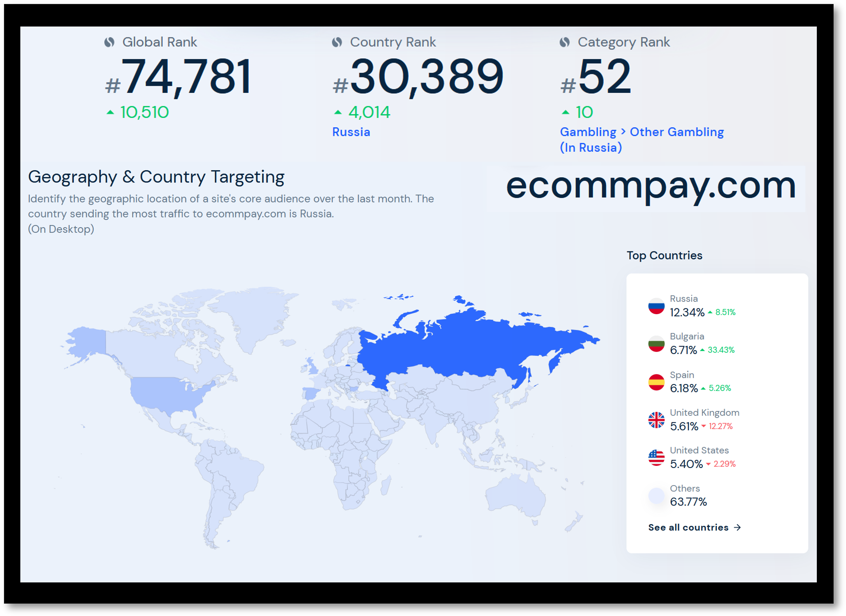
Task: Toggle the green arrow next to Bulgaria's 33.43%
Action: click(703, 350)
